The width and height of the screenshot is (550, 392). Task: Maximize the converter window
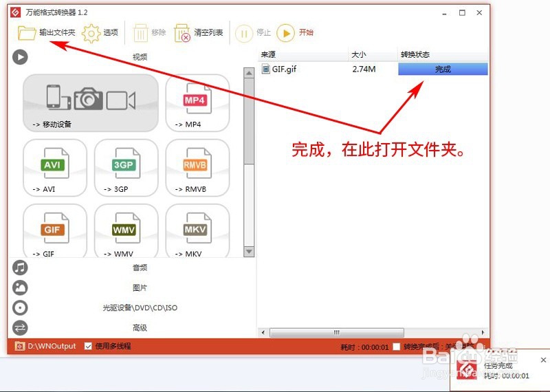point(462,13)
